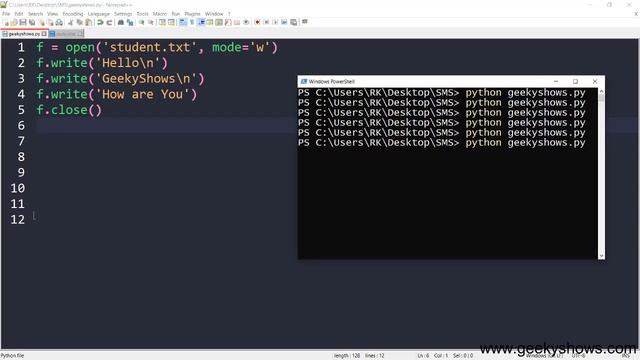Click the Zoom Out toolbar icon
Viewport: 640px width, 360px height.
tap(151, 22)
